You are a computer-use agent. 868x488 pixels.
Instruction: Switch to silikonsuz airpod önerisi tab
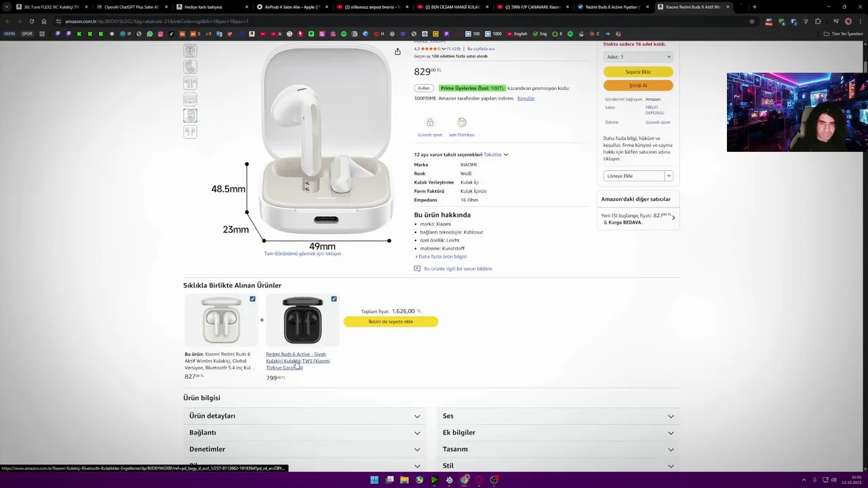tap(372, 7)
